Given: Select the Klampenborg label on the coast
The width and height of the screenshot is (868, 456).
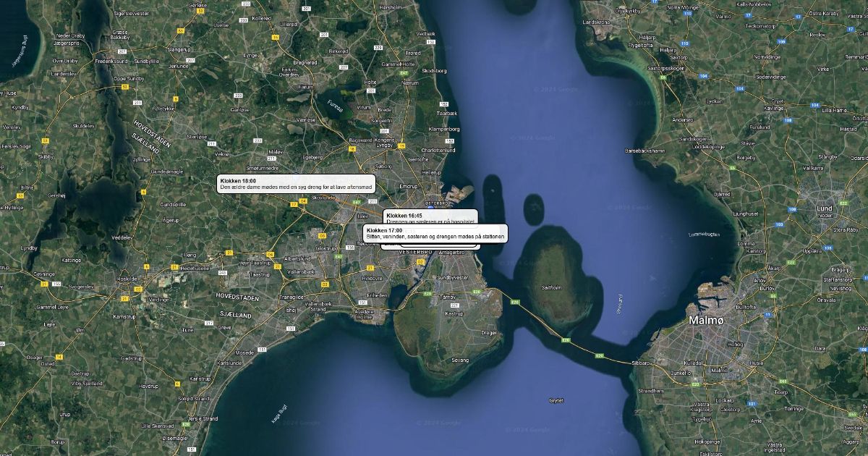Looking at the screenshot, I should tap(449, 128).
